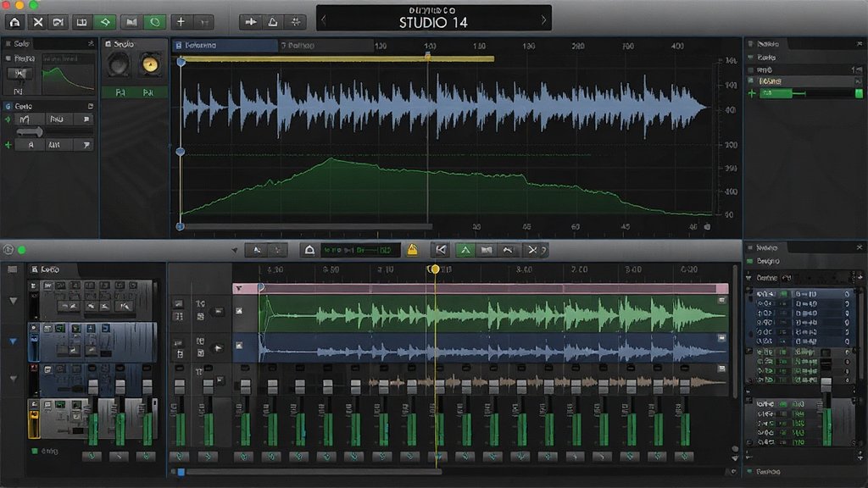Click the arrow-insert icon in top toolbar
This screenshot has height=488, width=868.
[251, 22]
